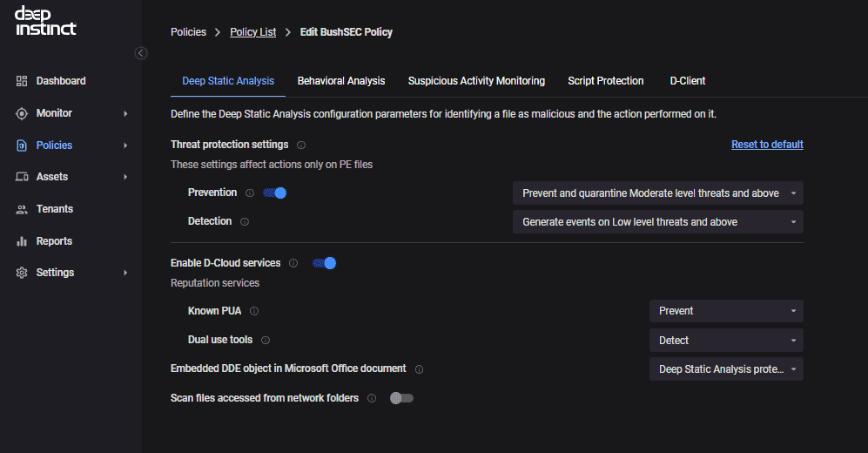Click the Dashboard grid icon
The image size is (868, 453).
(x=22, y=81)
